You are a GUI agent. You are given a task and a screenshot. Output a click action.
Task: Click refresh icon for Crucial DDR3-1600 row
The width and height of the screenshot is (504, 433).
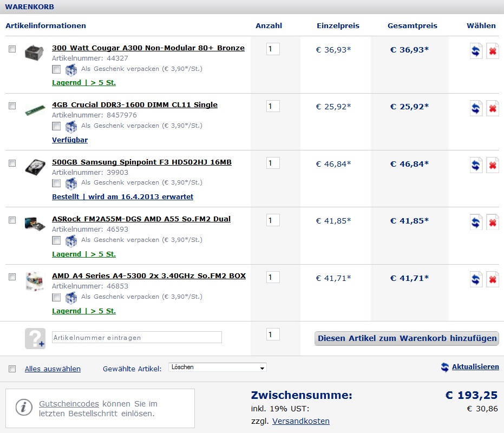(476, 108)
